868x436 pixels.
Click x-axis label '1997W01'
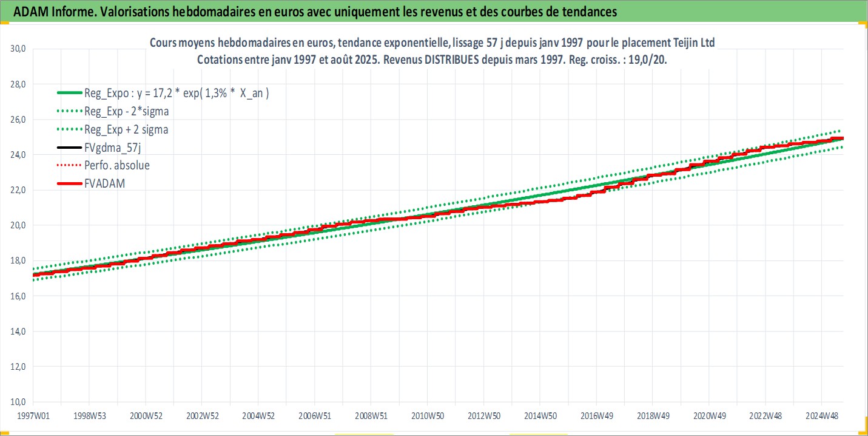point(33,415)
